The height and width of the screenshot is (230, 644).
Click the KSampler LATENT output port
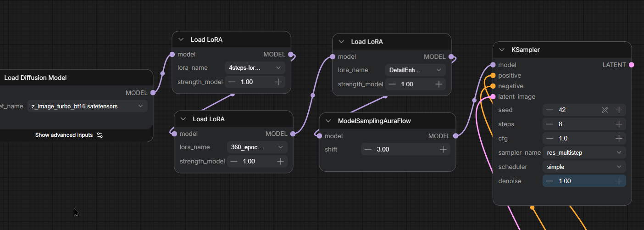pyautogui.click(x=632, y=65)
